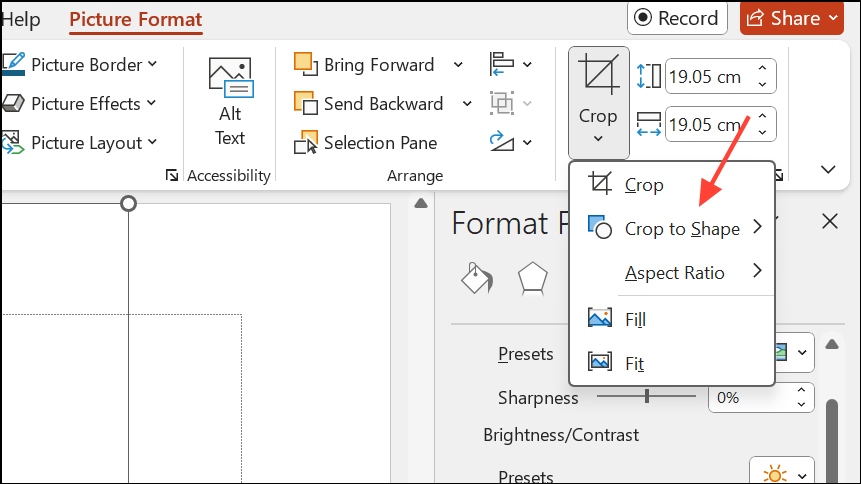The image size is (861, 484).
Task: Expand the Aspect Ratio submenu
Action: click(x=672, y=272)
